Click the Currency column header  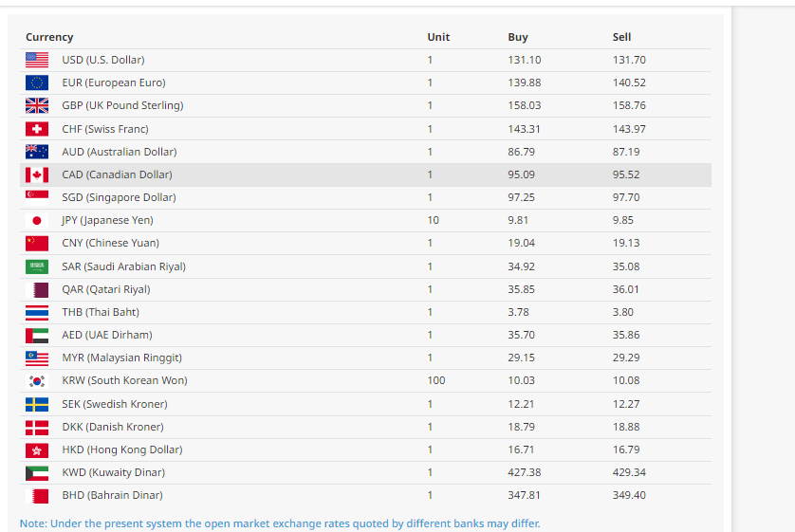[49, 37]
